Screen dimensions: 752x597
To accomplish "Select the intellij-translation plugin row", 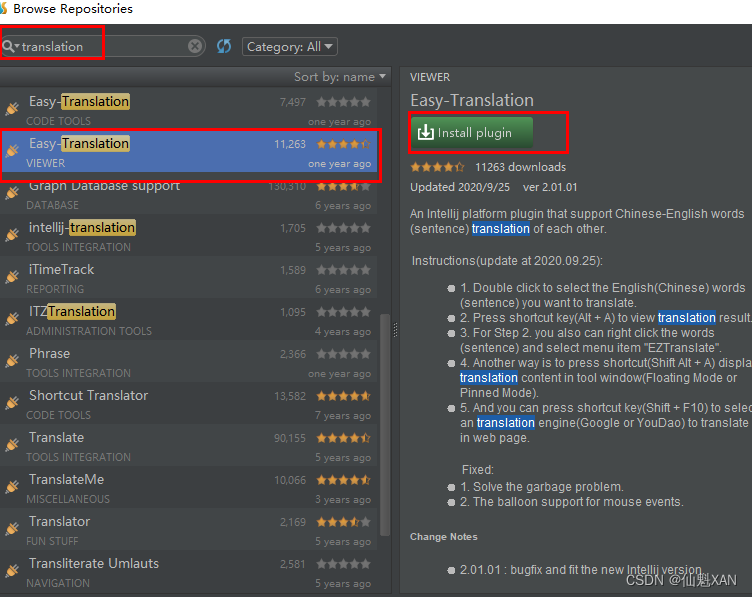I will pos(188,236).
